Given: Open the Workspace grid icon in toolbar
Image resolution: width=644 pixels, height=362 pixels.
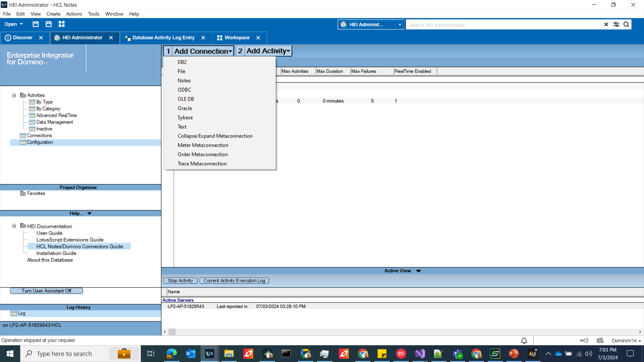Looking at the screenshot, I should click(62, 24).
